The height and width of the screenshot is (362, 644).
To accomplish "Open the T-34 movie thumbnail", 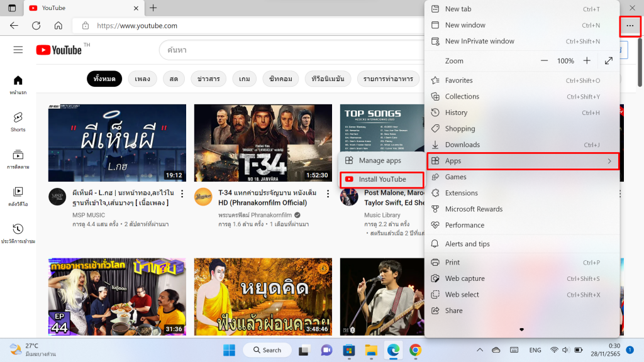I will click(263, 143).
